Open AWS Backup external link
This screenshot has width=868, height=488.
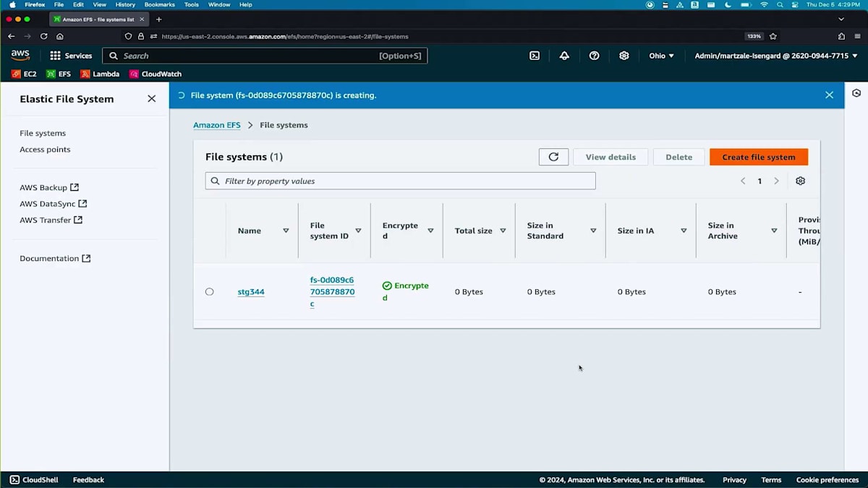(x=49, y=187)
